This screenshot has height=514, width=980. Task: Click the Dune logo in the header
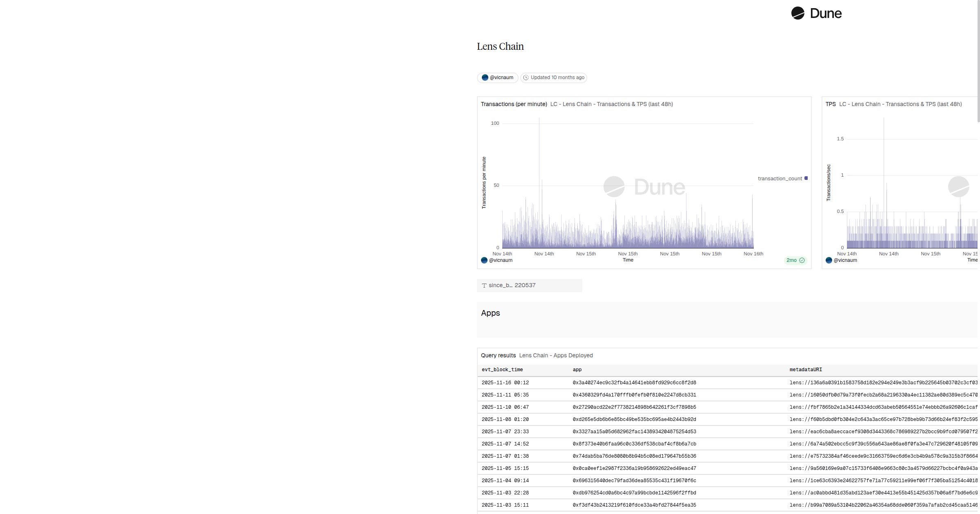click(816, 13)
